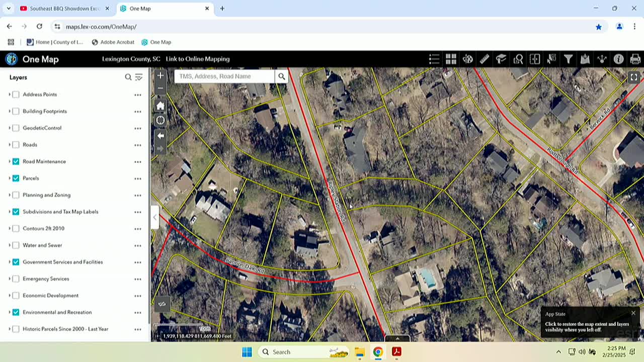
Task: Activate the Swipe tool icon
Action: [x=535, y=59]
